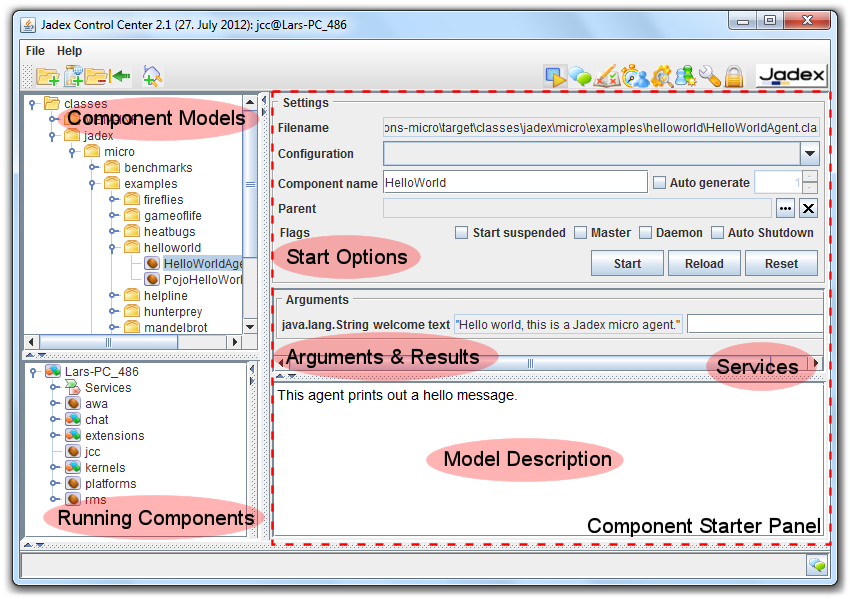Open the test center pencil icon
The image size is (850, 599).
(x=607, y=76)
